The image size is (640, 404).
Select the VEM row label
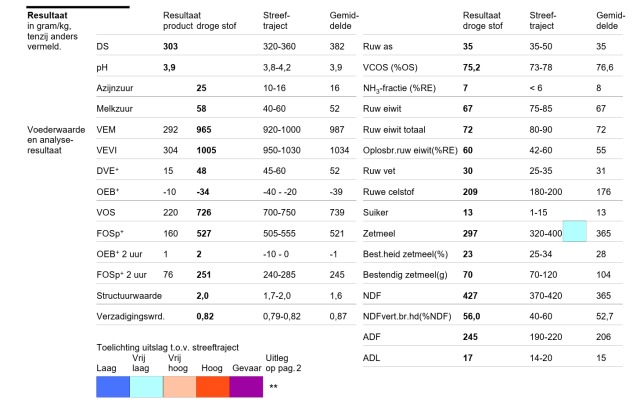(x=106, y=130)
